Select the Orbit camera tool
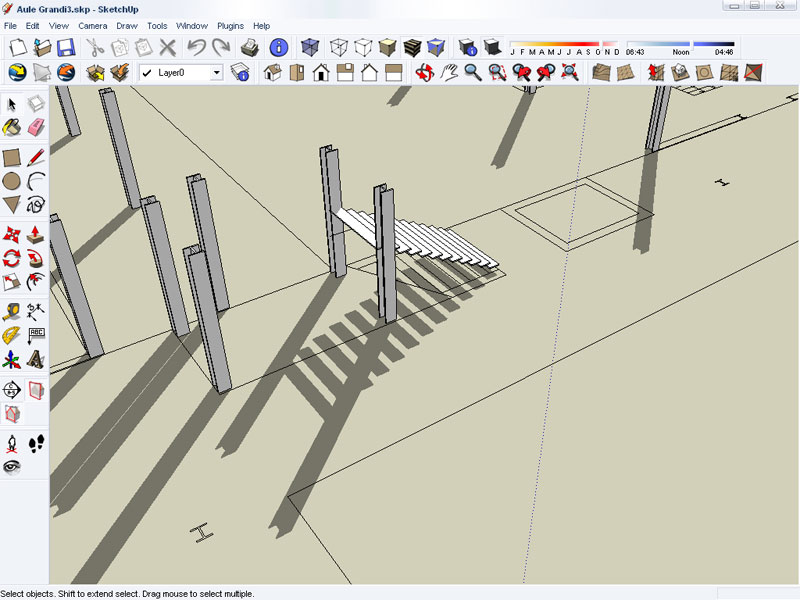800x600 pixels. click(424, 72)
